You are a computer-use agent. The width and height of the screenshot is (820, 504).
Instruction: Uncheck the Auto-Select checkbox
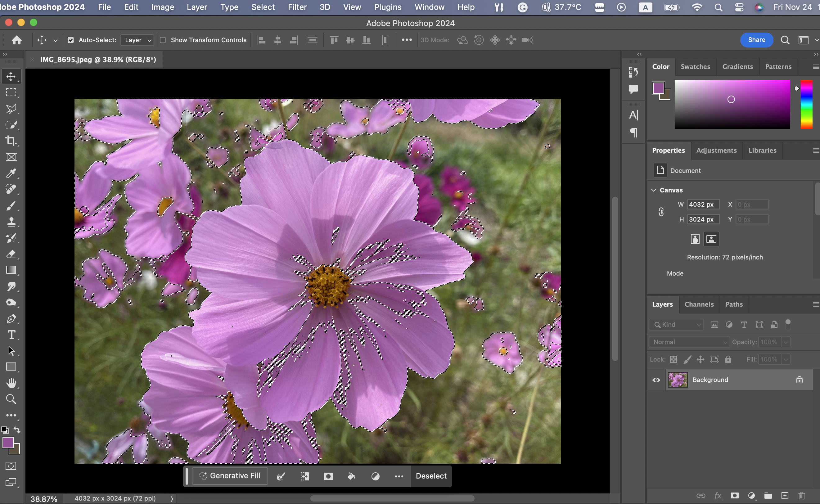[71, 40]
